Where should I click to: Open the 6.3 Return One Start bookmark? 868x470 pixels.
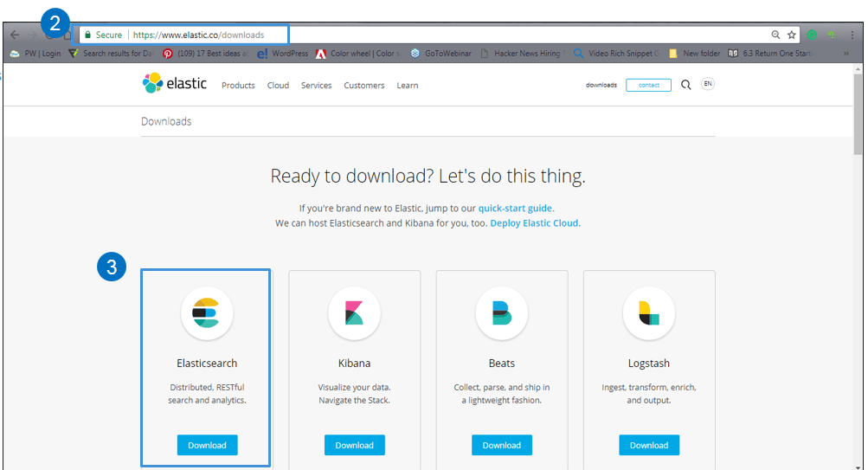pyautogui.click(x=771, y=54)
